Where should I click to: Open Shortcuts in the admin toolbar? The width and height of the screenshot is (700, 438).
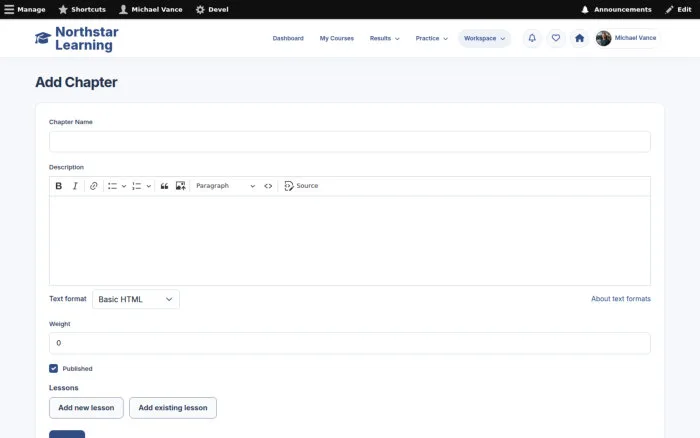tap(82, 9)
